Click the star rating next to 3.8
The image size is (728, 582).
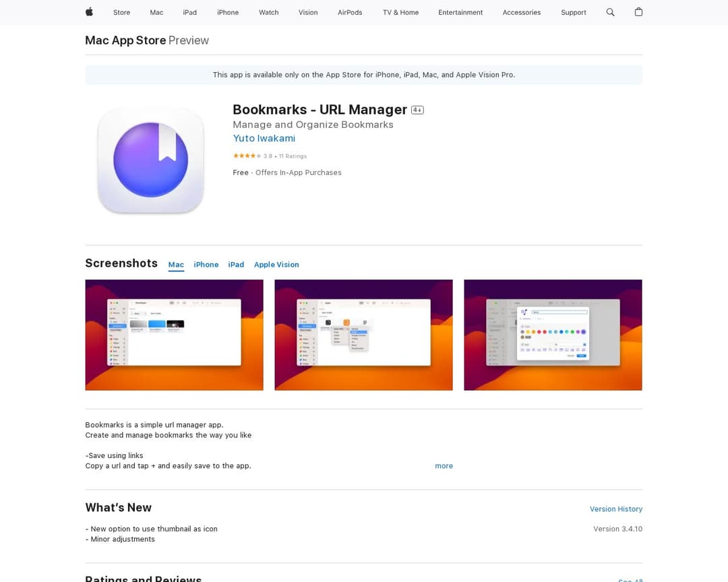tap(249, 156)
